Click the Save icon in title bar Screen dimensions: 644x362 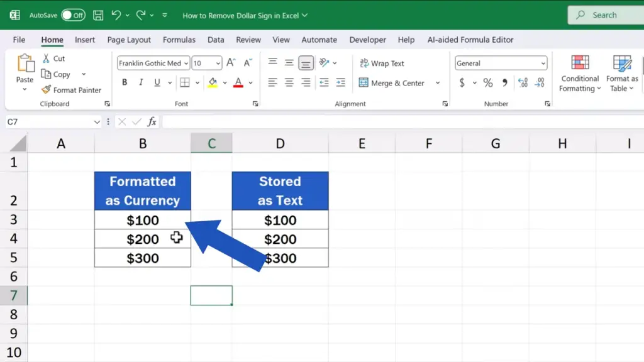98,15
